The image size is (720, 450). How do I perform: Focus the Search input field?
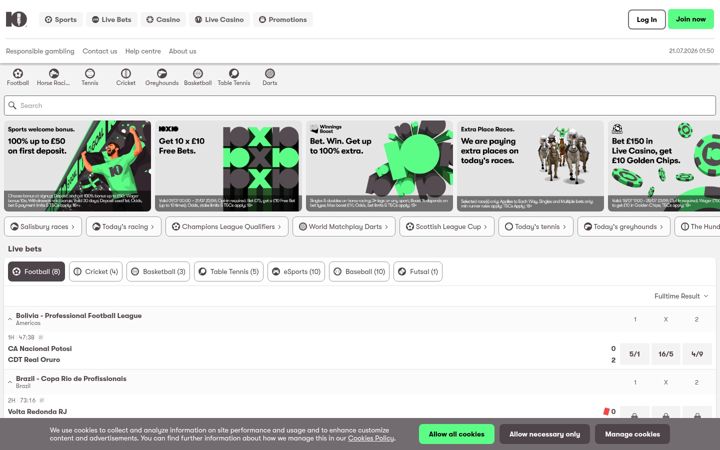pyautogui.click(x=360, y=105)
